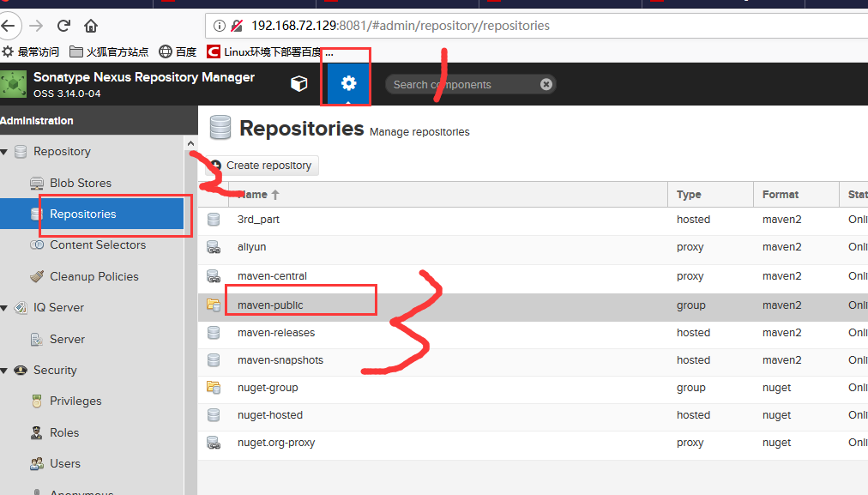
Task: Sort by Format column header
Action: click(x=796, y=195)
